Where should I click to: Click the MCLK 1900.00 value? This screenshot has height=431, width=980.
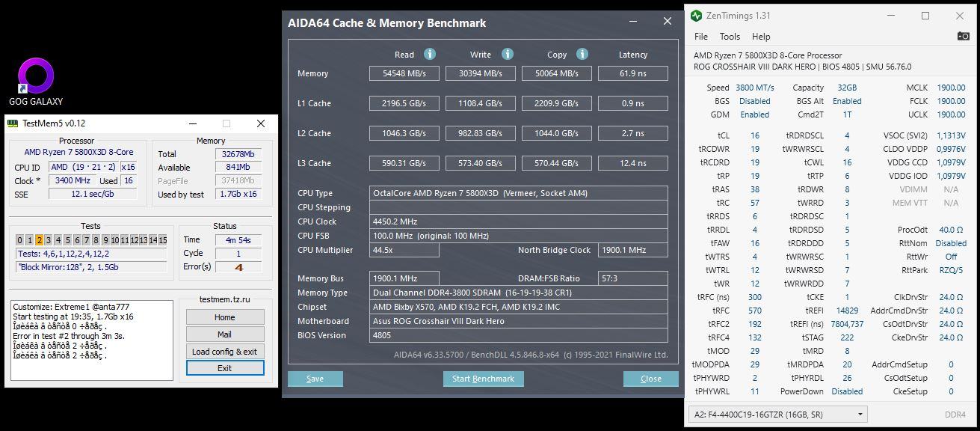[x=951, y=88]
